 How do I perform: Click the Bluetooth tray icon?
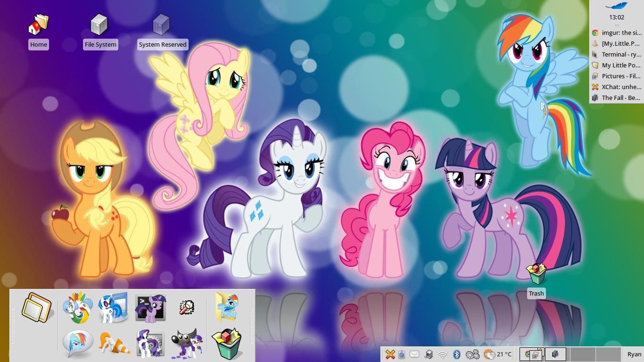point(456,354)
